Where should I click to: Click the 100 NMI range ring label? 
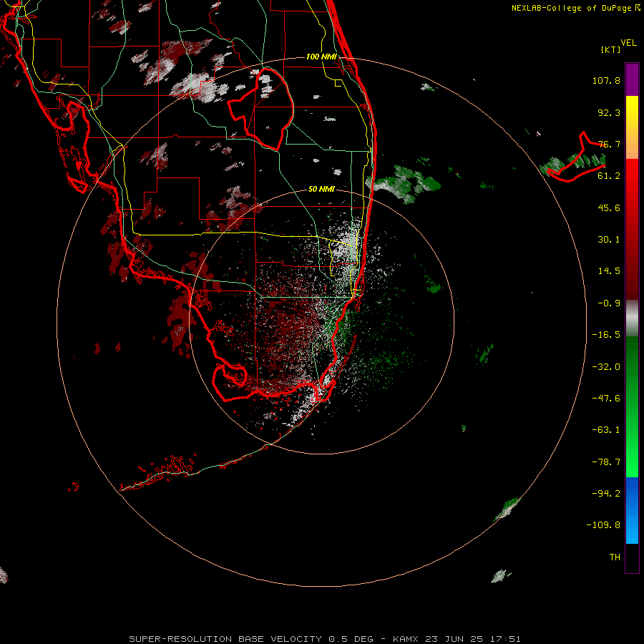[321, 57]
